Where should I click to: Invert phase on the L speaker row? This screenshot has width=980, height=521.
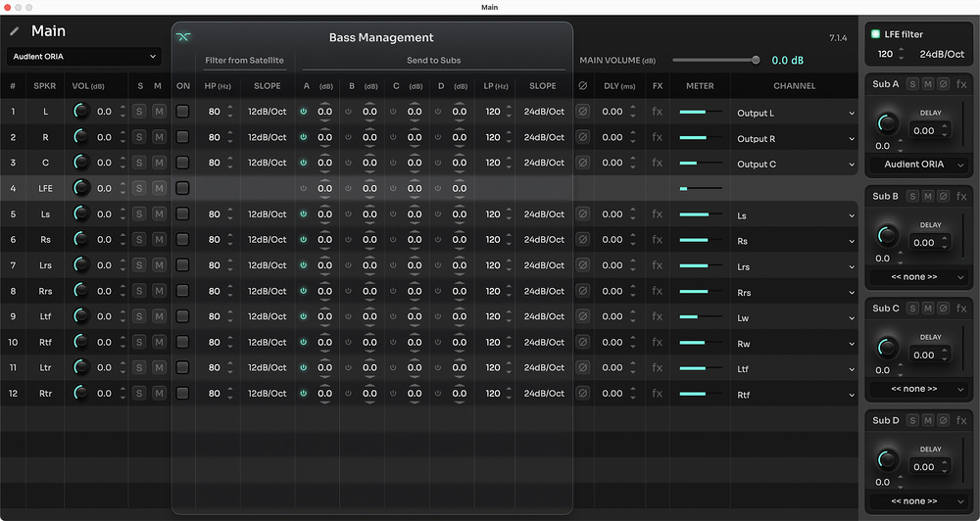(x=583, y=113)
